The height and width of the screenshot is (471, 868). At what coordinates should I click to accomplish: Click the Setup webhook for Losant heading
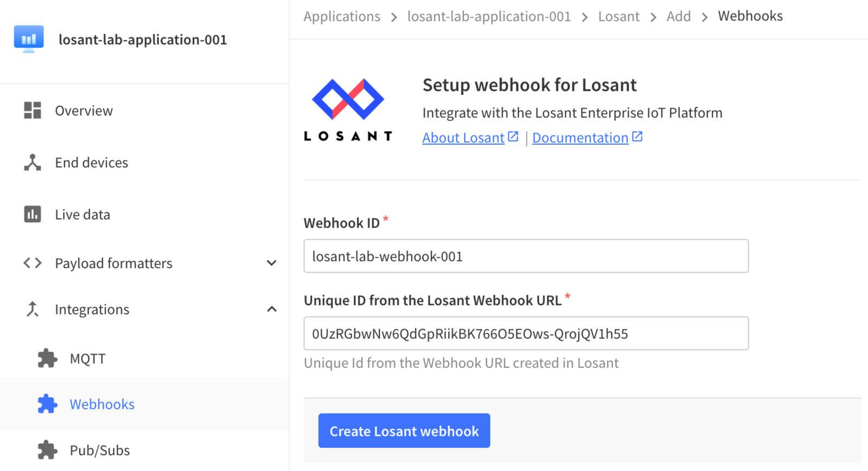(x=529, y=85)
